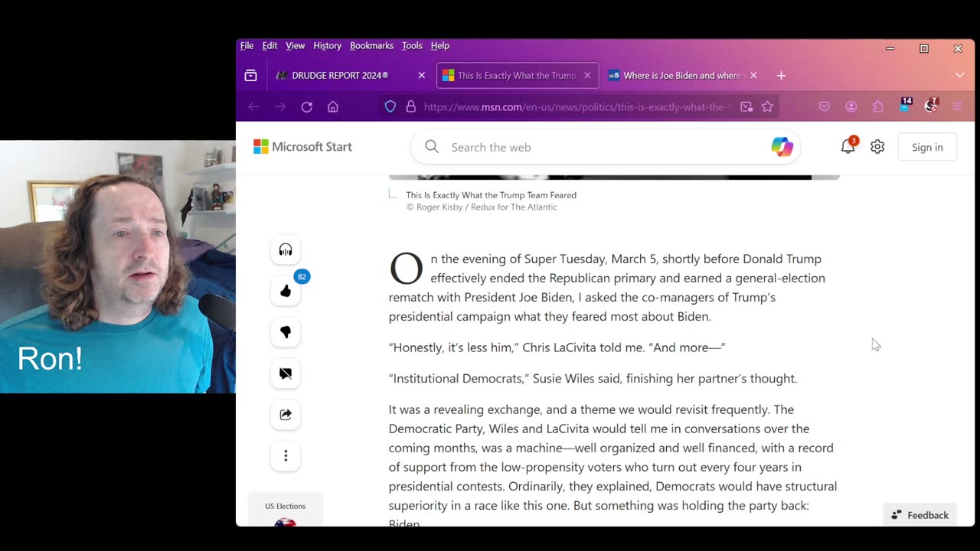This screenshot has height=551, width=980.
Task: Open the Extensions puzzle icon
Action: [877, 107]
